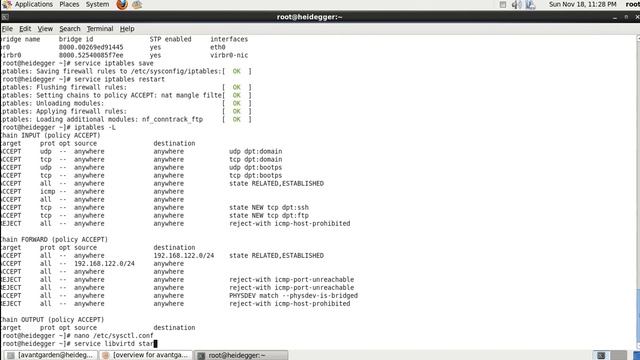Open the terminal File menu
The image size is (640, 360).
[x=7, y=29]
